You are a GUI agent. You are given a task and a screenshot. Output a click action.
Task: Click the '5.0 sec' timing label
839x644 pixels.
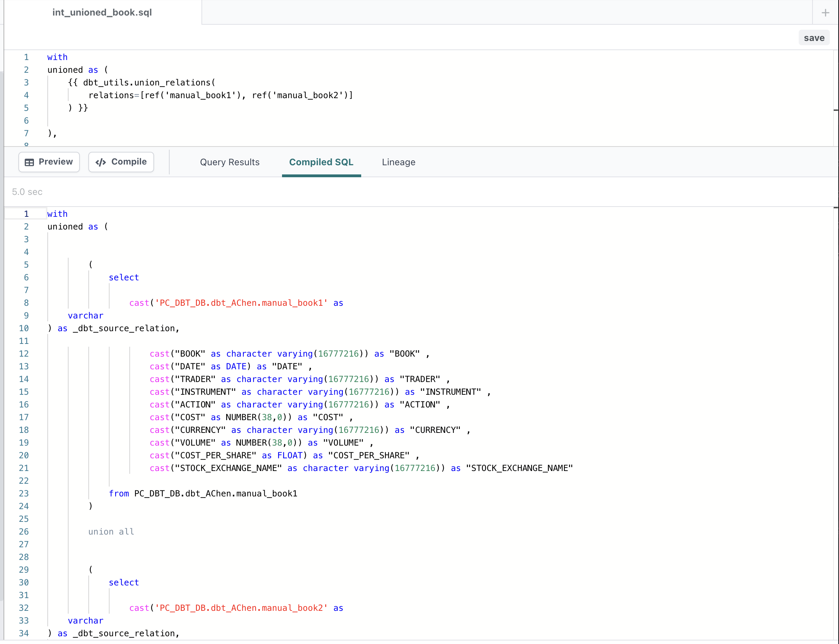coord(27,192)
